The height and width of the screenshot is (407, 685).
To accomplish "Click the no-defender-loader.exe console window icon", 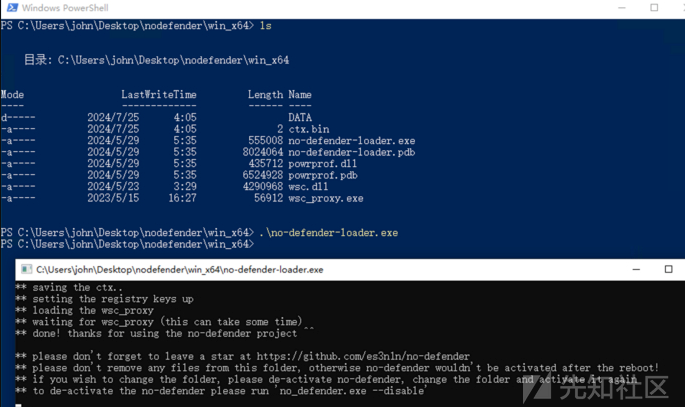I will [27, 269].
